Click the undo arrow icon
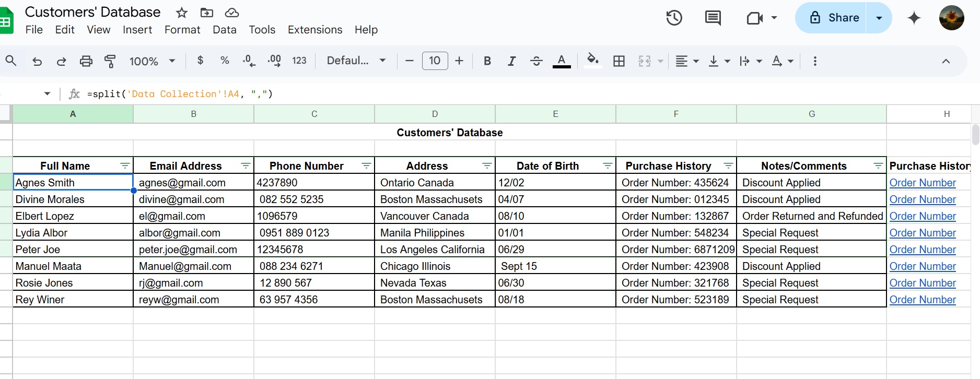 (x=37, y=61)
